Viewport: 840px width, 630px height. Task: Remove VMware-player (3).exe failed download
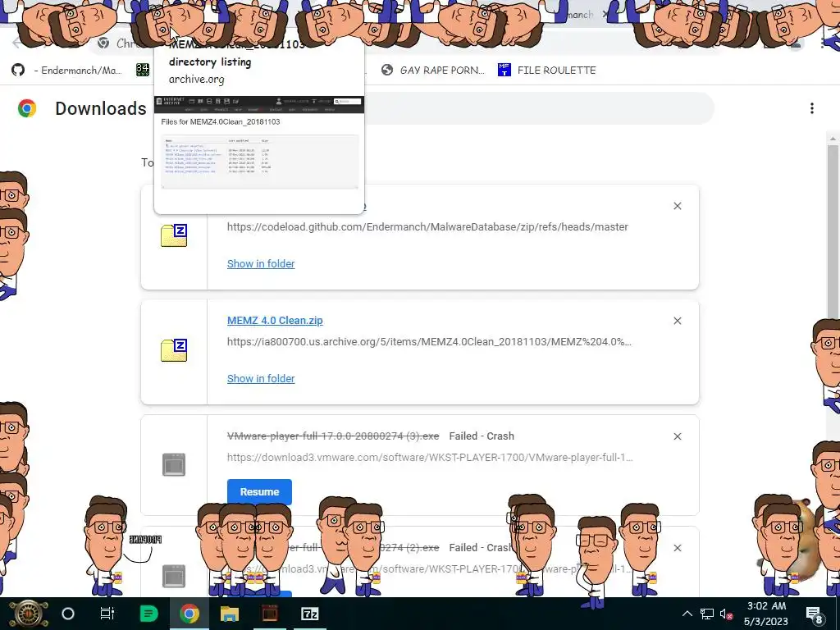pyautogui.click(x=677, y=436)
